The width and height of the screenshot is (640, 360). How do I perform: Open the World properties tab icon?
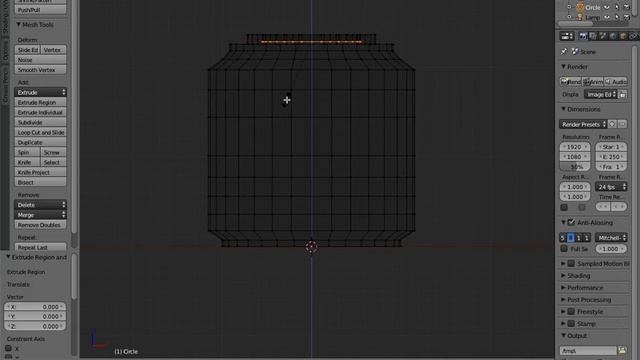click(x=613, y=36)
